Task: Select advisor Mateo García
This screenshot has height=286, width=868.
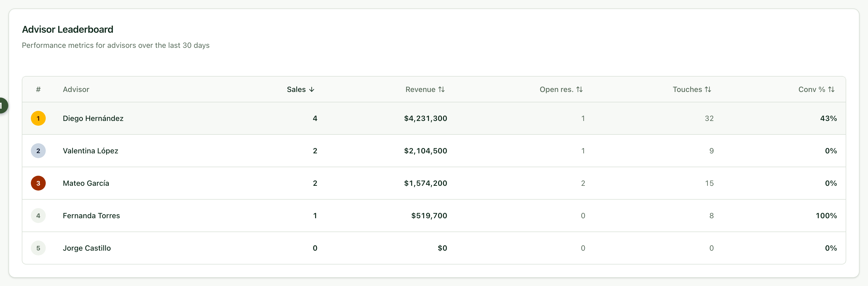Action: 86,183
